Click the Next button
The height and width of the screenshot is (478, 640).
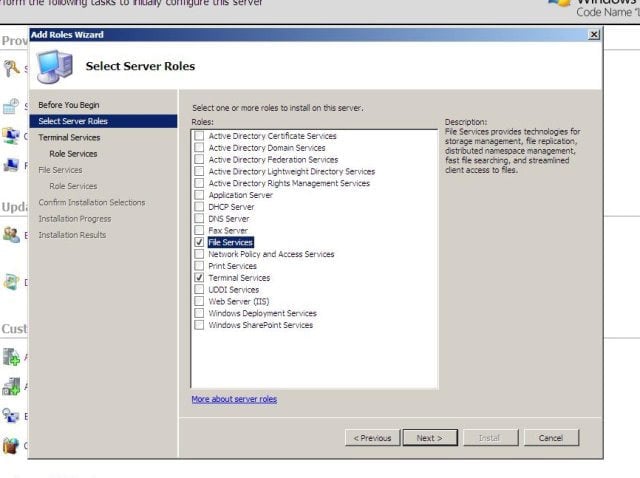click(x=430, y=438)
